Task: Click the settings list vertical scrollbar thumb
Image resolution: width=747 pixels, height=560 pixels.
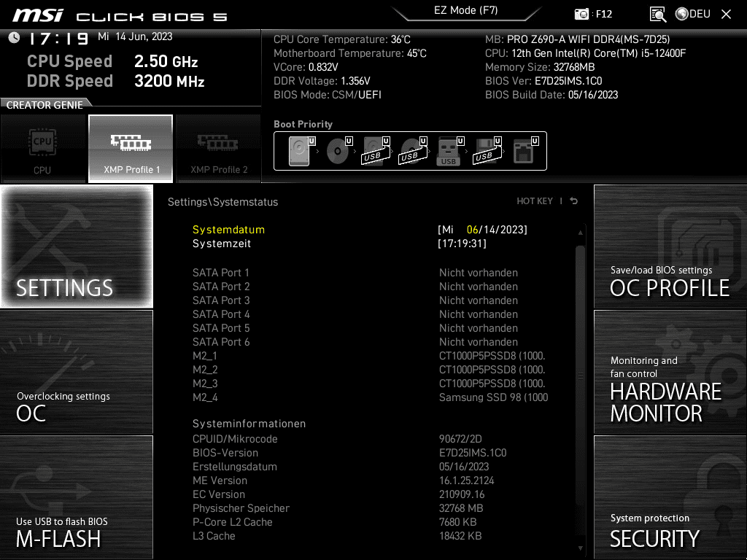Action: (580, 376)
